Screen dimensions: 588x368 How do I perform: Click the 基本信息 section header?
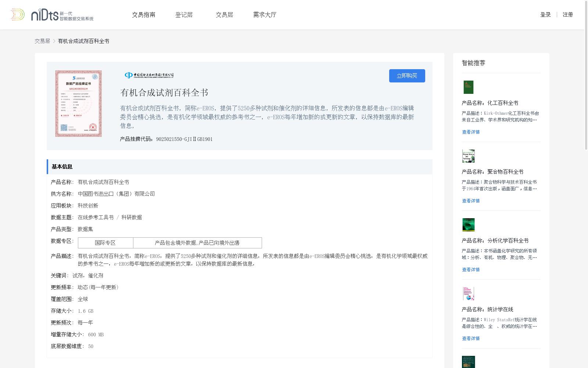tap(240, 167)
